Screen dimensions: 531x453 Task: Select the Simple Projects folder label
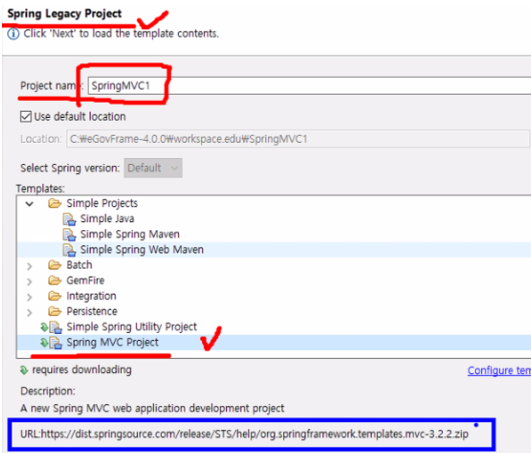(102, 203)
